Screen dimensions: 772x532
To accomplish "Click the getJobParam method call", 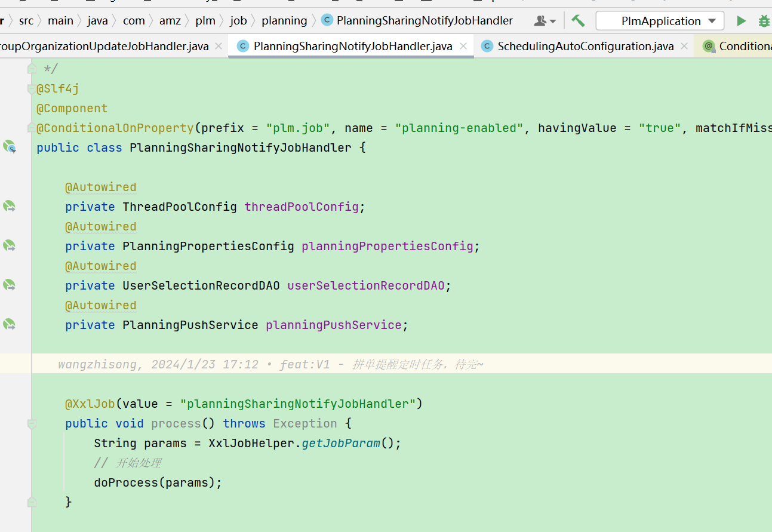I will [x=341, y=443].
